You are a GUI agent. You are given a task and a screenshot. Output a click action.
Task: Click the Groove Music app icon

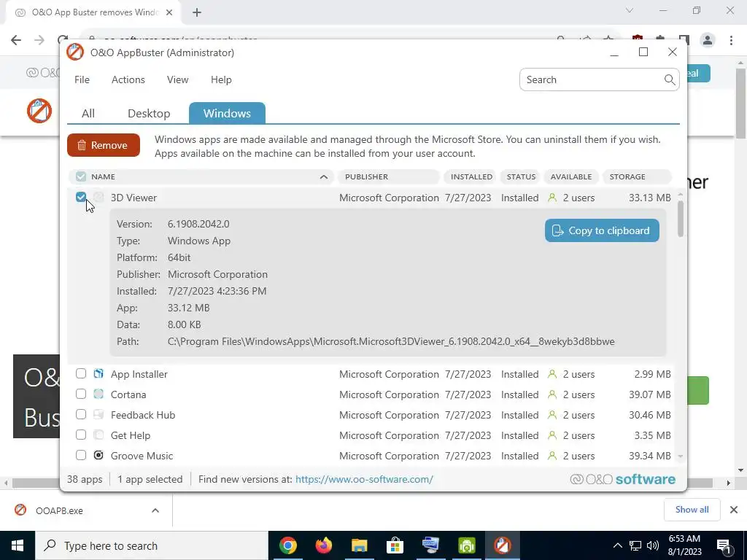[x=98, y=456]
